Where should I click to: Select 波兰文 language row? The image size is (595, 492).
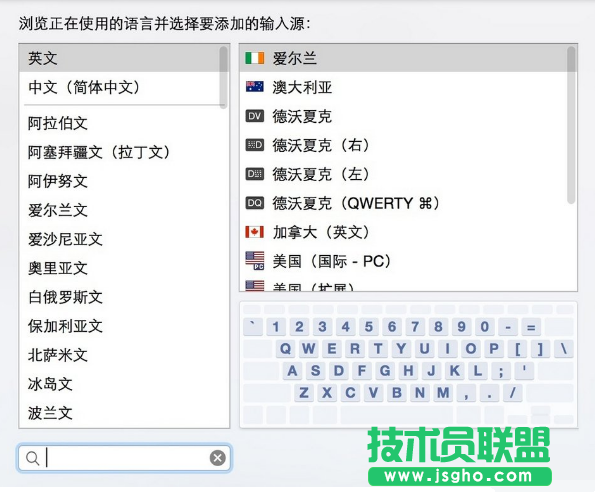coord(124,413)
